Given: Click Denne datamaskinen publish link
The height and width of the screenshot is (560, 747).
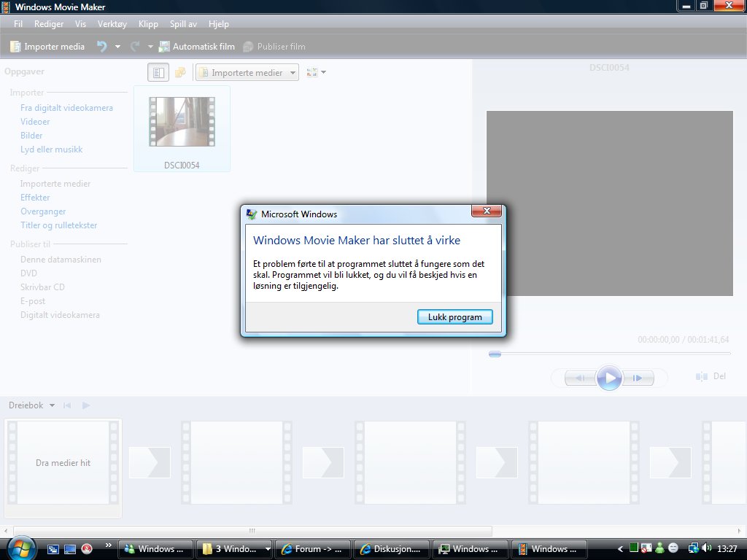Looking at the screenshot, I should 61,260.
